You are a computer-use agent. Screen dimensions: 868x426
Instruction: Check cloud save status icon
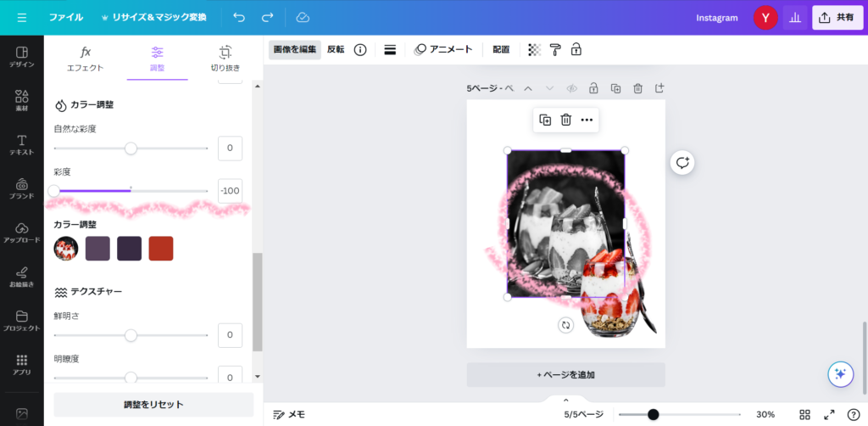(303, 18)
